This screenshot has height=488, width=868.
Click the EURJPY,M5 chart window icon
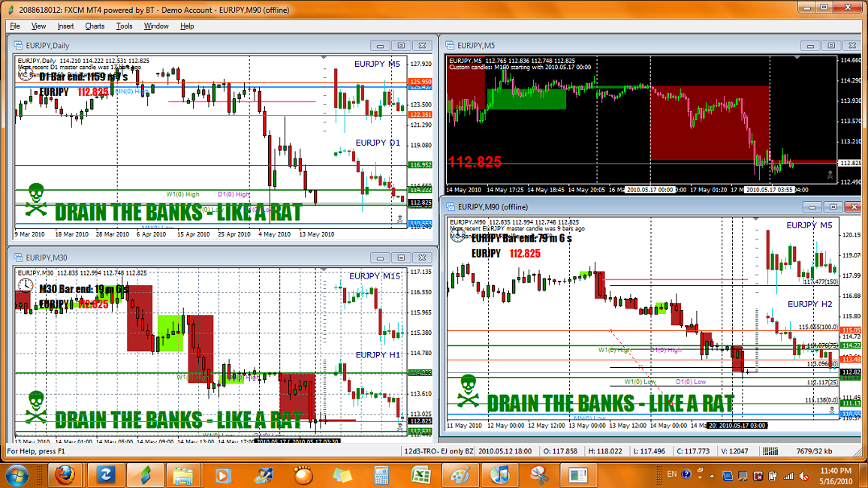[450, 45]
